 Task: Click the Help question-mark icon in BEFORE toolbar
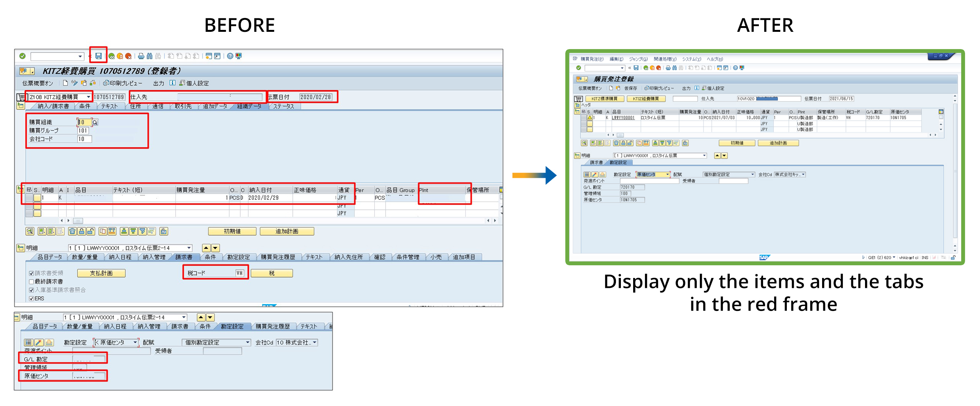pyautogui.click(x=230, y=56)
